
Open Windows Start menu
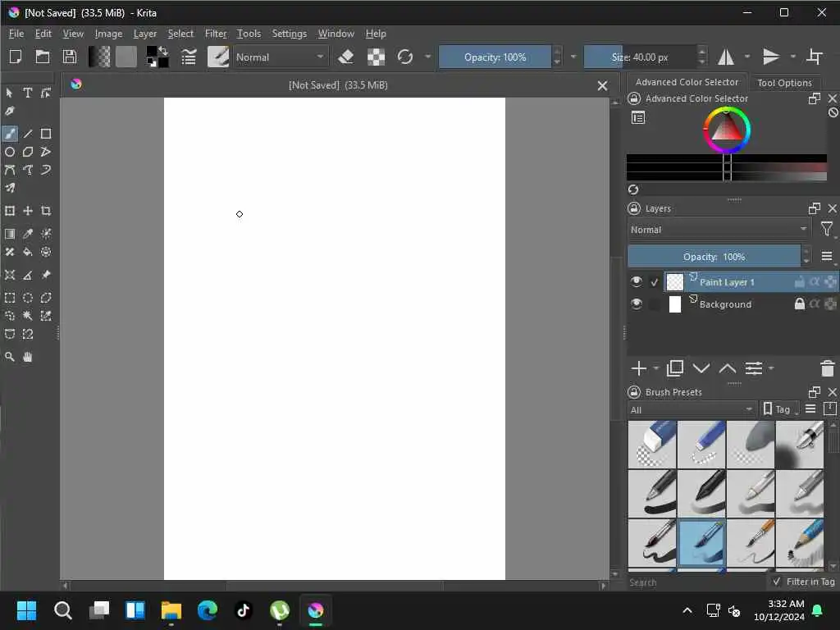pyautogui.click(x=26, y=610)
